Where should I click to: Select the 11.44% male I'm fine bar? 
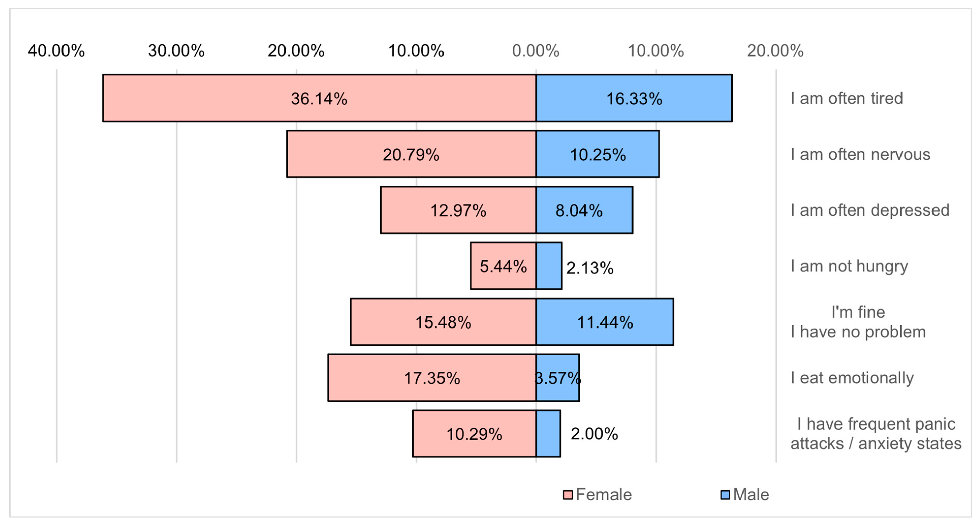pos(605,322)
